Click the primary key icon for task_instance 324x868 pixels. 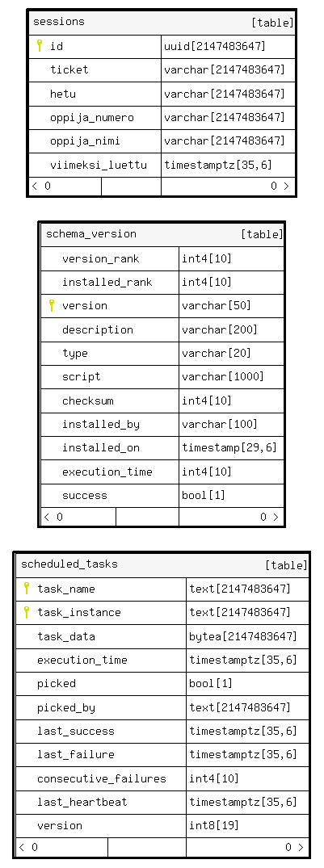(26, 612)
